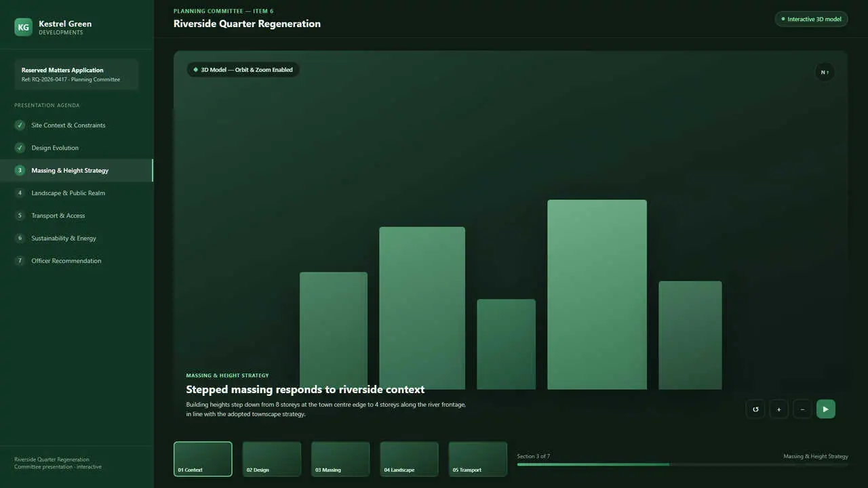Select the 05 Transport thumbnail
This screenshot has height=488, width=868.
[478, 459]
